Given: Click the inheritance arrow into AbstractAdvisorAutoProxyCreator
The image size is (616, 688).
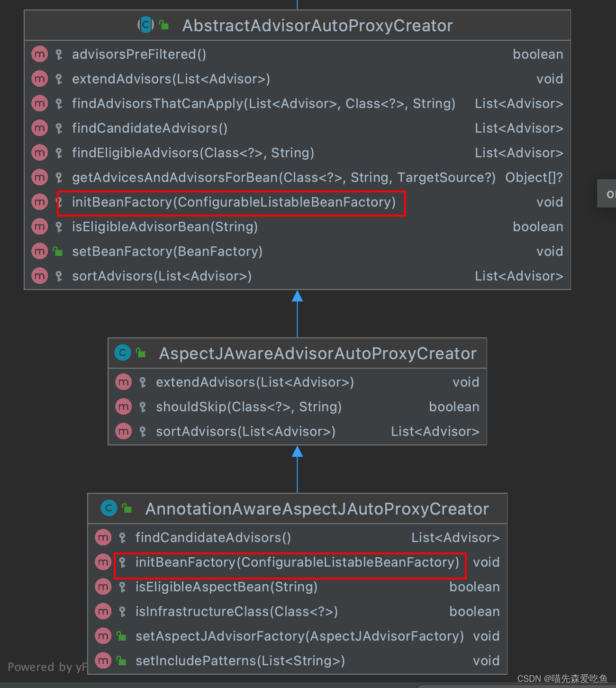Looking at the screenshot, I should click(297, 313).
